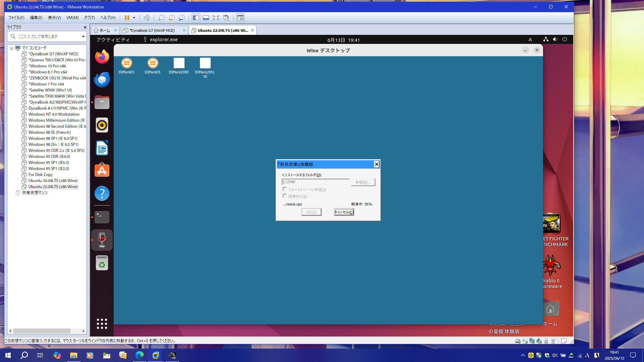Enter full screen mode
The height and width of the screenshot is (362, 644).
tap(216, 18)
